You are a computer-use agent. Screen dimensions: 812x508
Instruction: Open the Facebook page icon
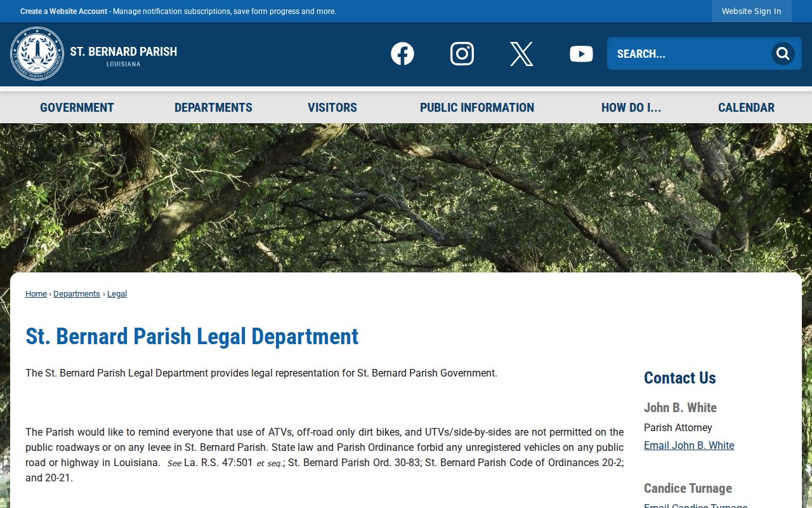click(402, 54)
